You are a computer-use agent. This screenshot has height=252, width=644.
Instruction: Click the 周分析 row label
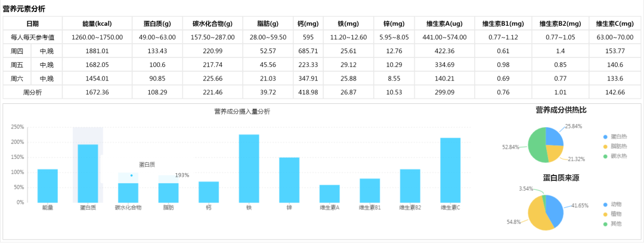coord(32,93)
